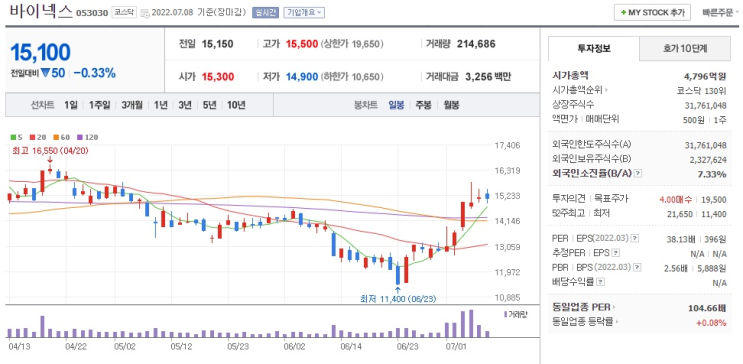
Task: Select the 주봉 candlestick chart
Action: coord(424,105)
